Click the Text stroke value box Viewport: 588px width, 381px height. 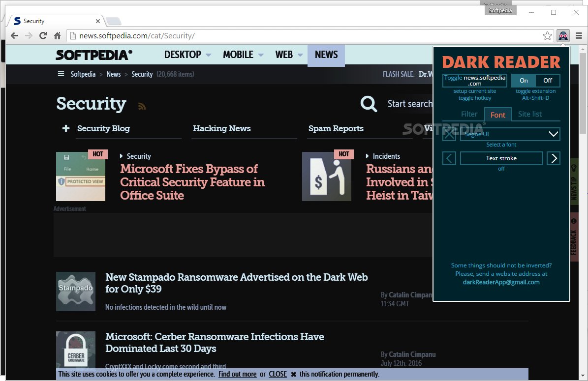[x=501, y=158]
